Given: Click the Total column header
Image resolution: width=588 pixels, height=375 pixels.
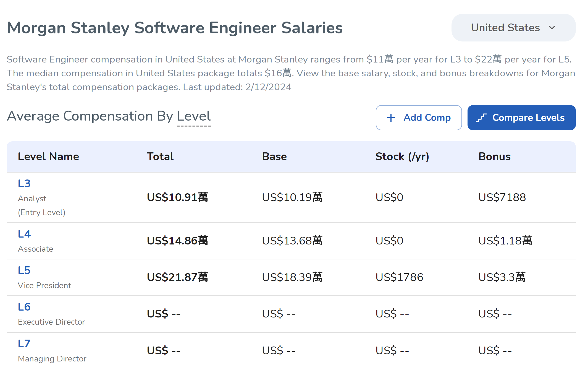Looking at the screenshot, I should 160,157.
